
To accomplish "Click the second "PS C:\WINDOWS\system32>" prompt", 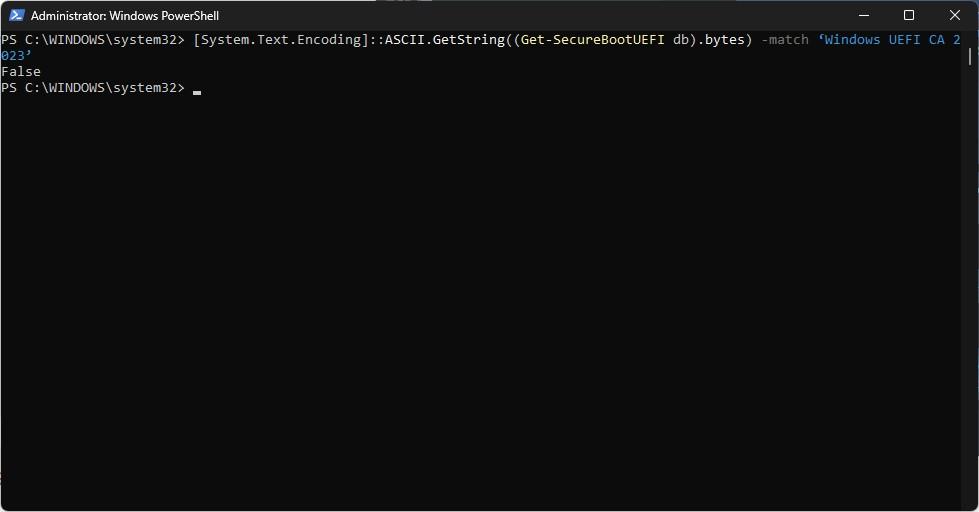I will coord(93,88).
